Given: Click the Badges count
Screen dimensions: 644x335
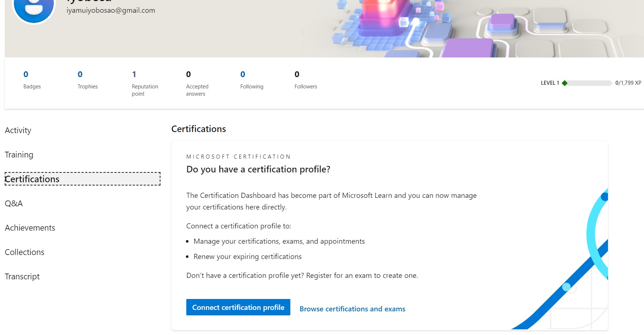Looking at the screenshot, I should click(x=26, y=74).
